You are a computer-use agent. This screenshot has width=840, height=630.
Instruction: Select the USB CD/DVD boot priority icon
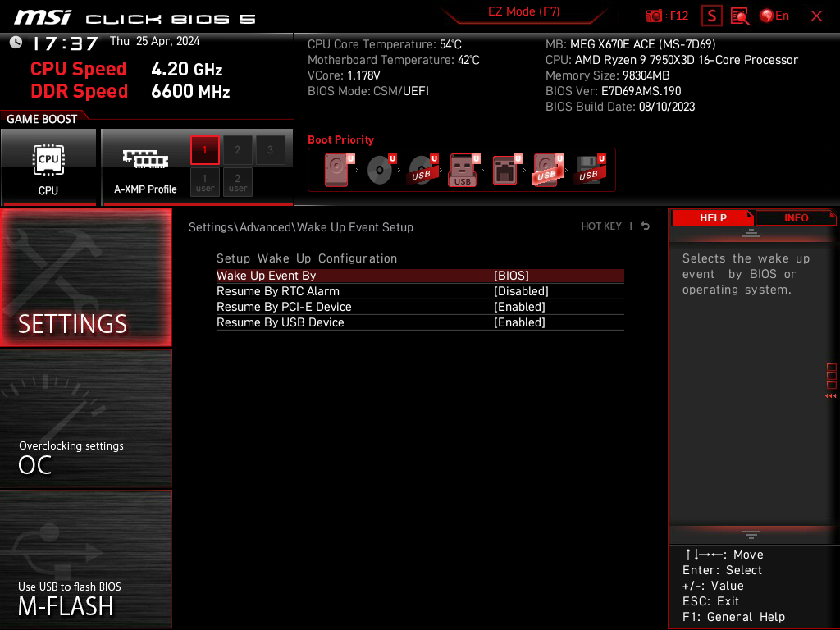[x=422, y=170]
